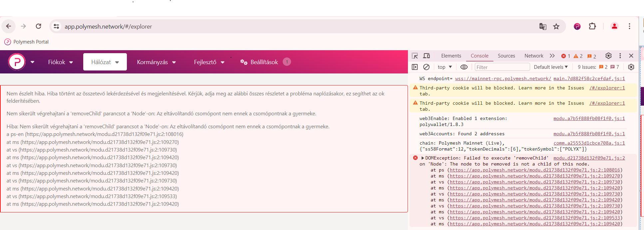View site information icon in address bar
The image size is (644, 230).
tap(56, 26)
